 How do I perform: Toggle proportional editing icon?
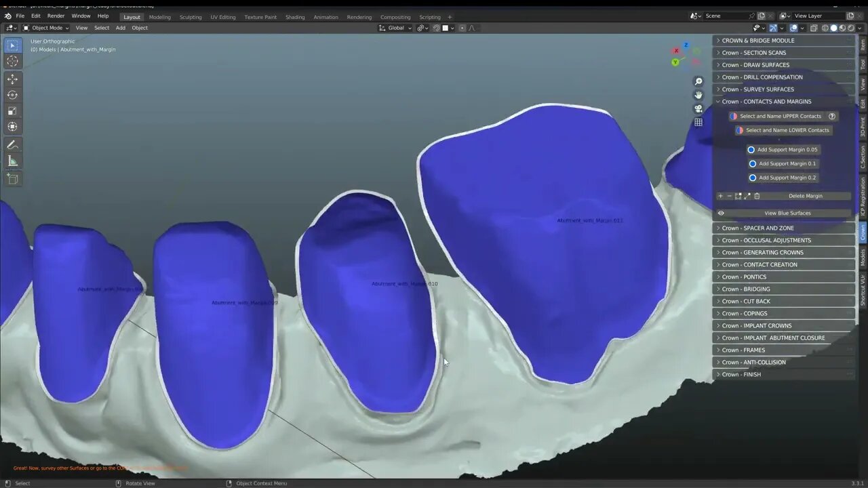pos(462,28)
